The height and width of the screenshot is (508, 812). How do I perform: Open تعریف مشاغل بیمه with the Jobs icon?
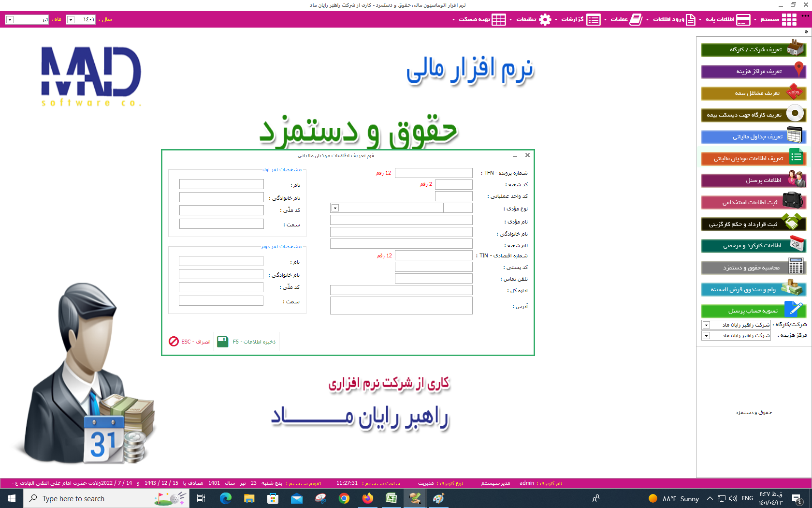754,93
